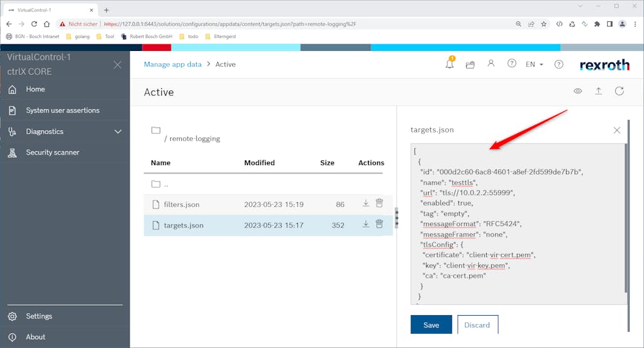Open the browser three-dot menu
This screenshot has height=348, width=644.
click(x=635, y=24)
